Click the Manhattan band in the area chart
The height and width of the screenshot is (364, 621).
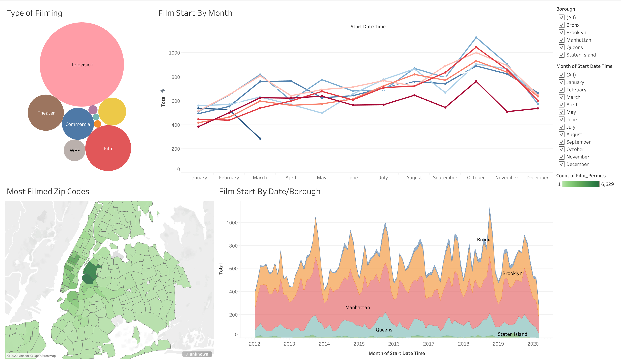point(357,307)
